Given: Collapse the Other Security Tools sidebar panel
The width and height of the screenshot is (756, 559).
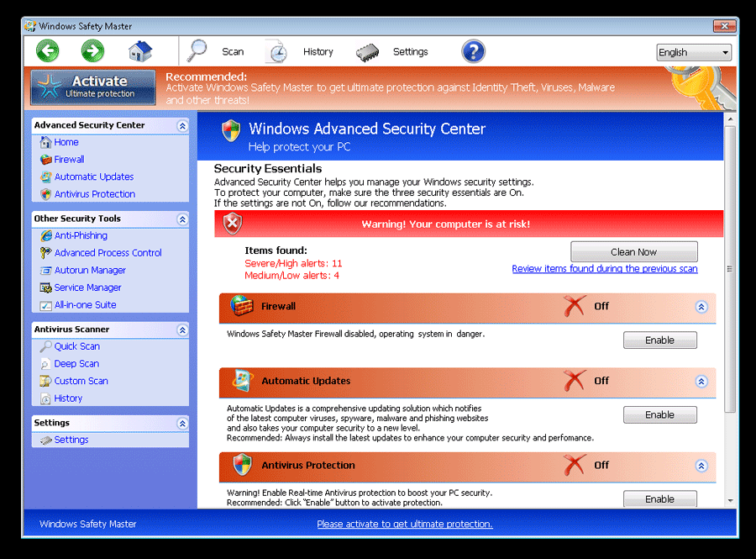Looking at the screenshot, I should pyautogui.click(x=182, y=219).
